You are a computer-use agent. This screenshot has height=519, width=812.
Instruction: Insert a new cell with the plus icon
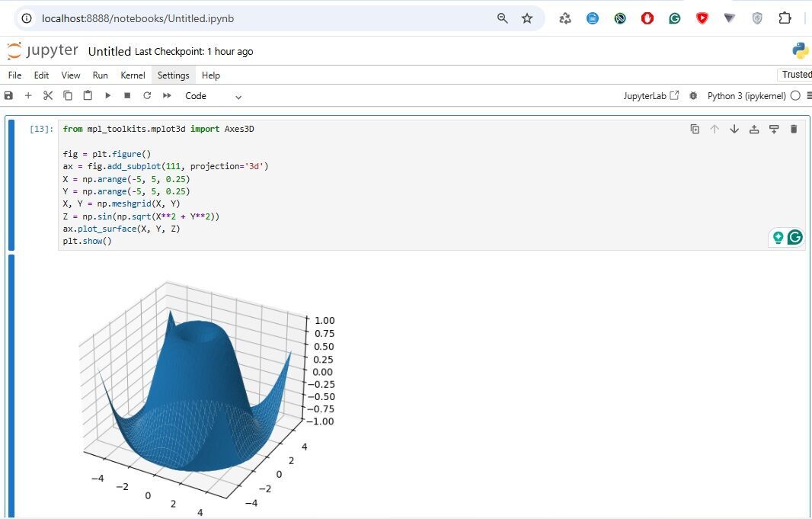point(28,96)
